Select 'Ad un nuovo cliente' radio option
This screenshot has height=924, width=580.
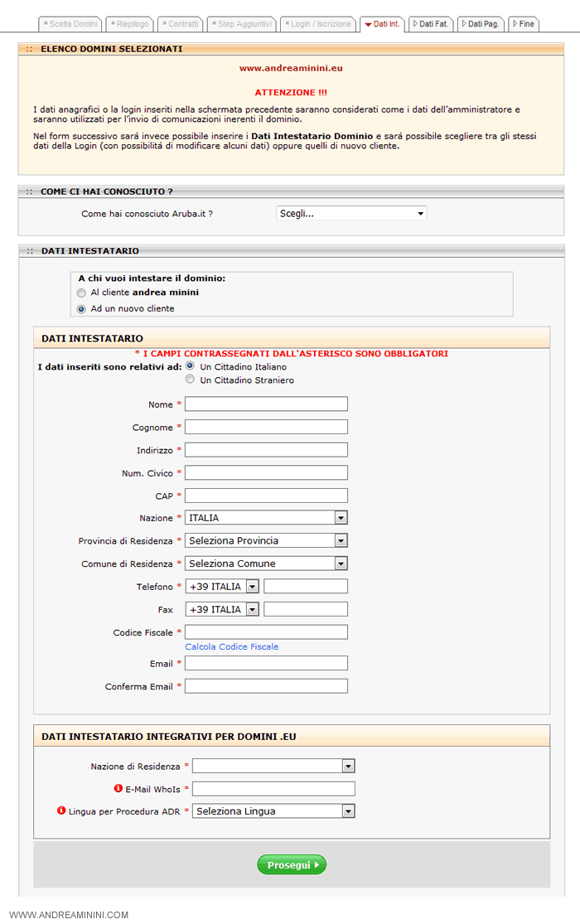(81, 309)
